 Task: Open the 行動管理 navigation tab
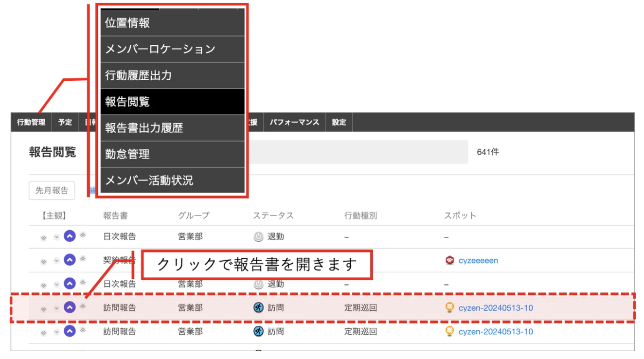[31, 122]
